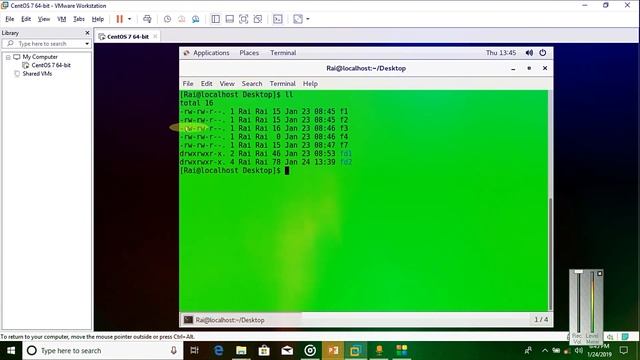Click the GNOME volume speaker icon
Image resolution: width=640 pixels, height=360 pixels.
529,53
